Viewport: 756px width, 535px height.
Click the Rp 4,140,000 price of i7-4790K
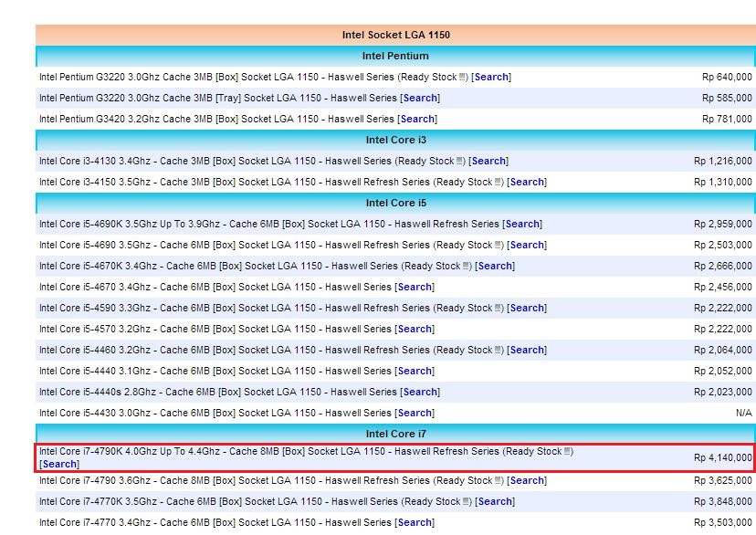(x=722, y=458)
